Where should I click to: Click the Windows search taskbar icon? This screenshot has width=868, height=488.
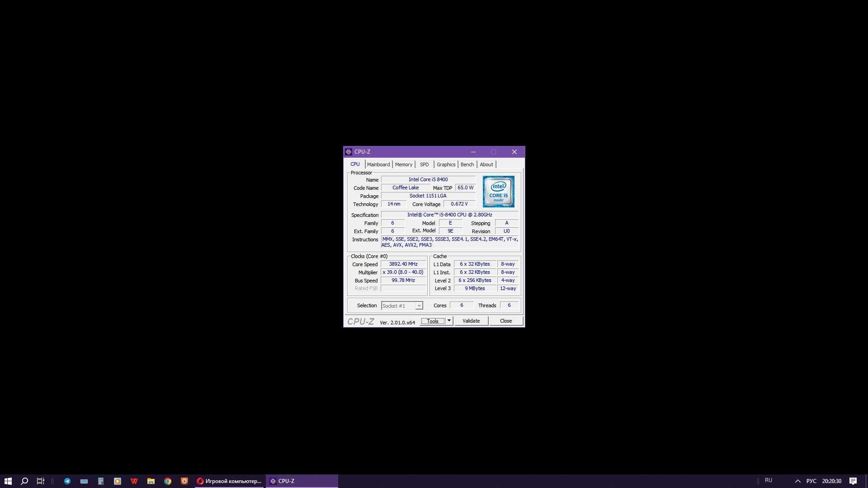coord(24,481)
